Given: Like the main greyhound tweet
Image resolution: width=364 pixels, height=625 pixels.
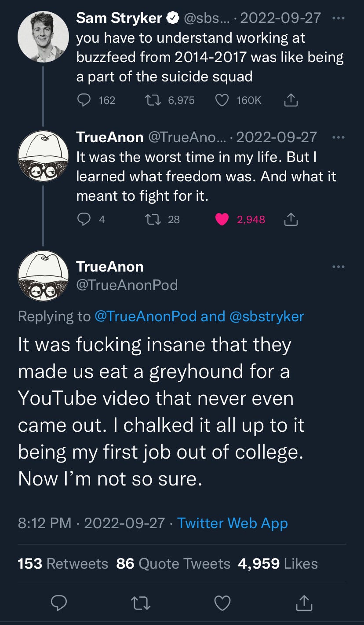Looking at the screenshot, I should 222,603.
